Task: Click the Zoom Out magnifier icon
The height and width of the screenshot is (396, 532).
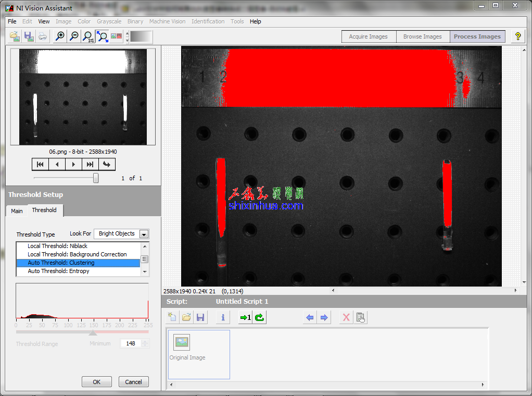Action: click(x=74, y=36)
